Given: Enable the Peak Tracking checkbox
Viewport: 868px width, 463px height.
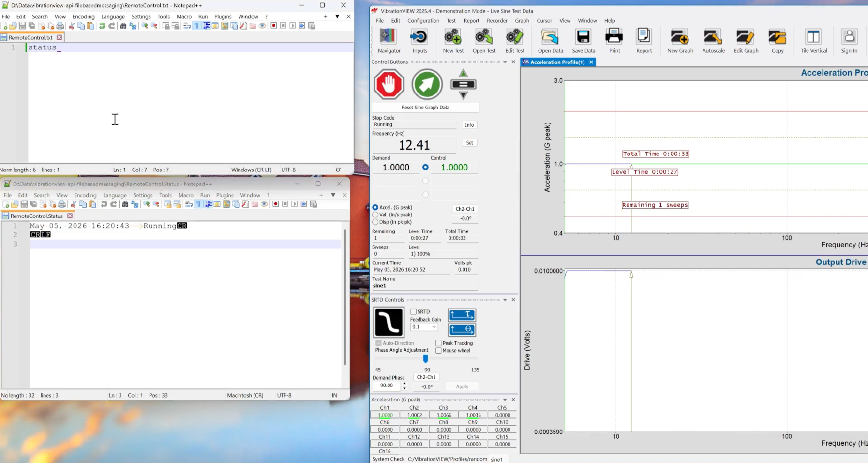Looking at the screenshot, I should click(x=438, y=343).
